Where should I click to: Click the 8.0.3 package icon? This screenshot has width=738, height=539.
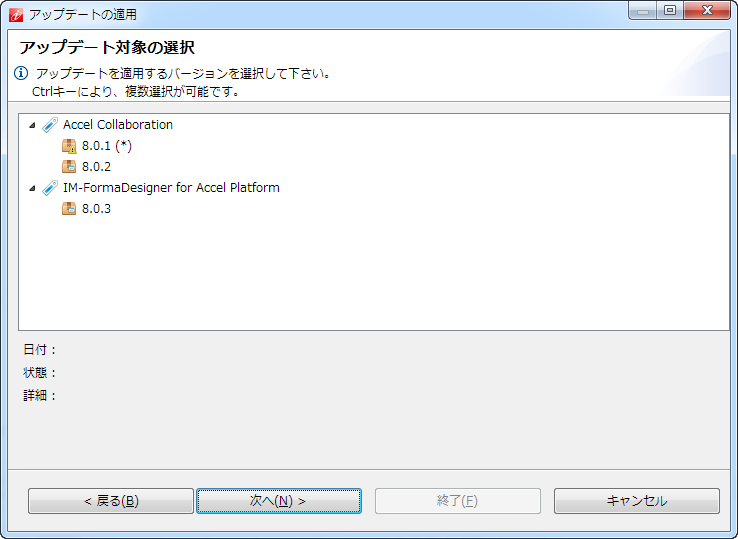[69, 209]
